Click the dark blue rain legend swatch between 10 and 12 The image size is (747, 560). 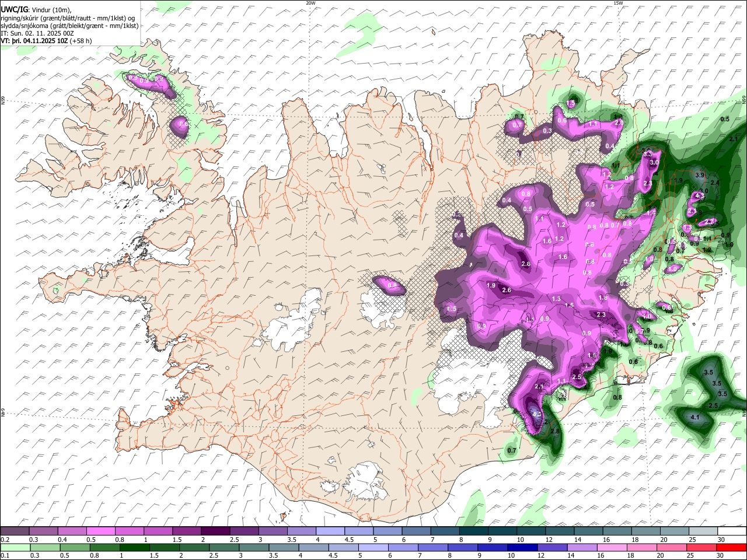(522, 547)
